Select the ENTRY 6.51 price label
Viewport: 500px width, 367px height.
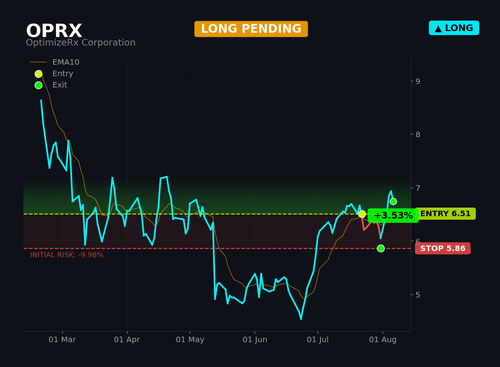coord(445,214)
